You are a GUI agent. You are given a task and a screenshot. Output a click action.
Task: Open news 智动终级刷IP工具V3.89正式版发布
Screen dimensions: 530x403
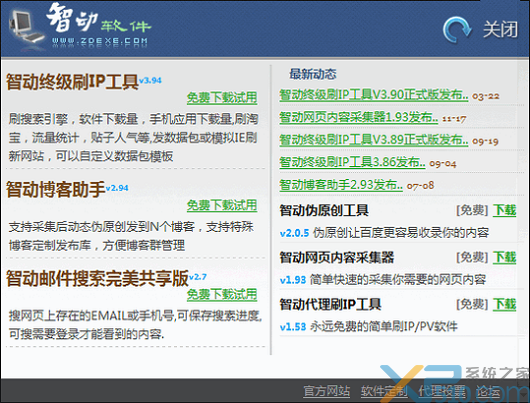click(x=374, y=140)
